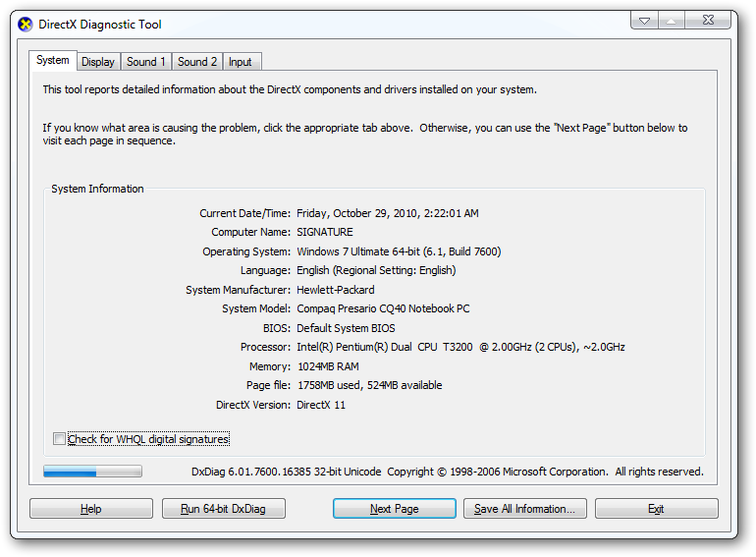Click the System Manufacturer: field label
The height and width of the screenshot is (557, 756).
239,290
